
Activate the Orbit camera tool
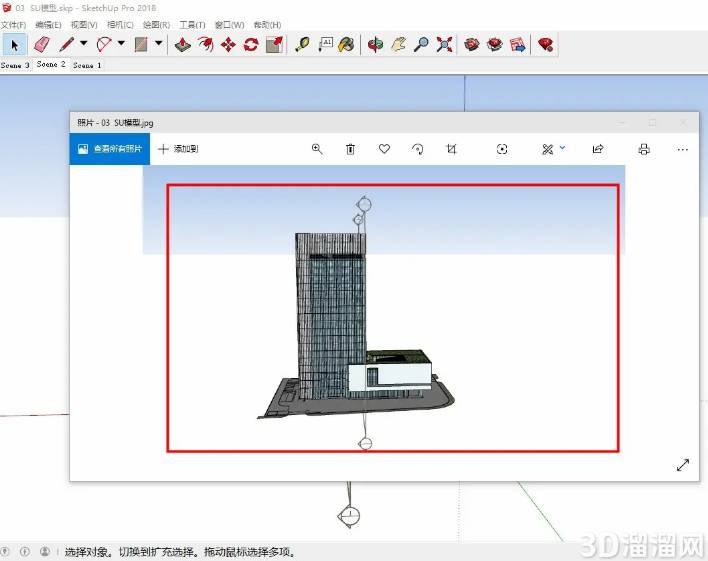(375, 45)
